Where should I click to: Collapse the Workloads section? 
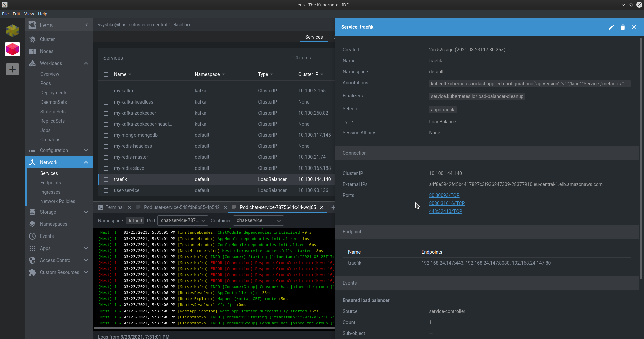pos(86,63)
